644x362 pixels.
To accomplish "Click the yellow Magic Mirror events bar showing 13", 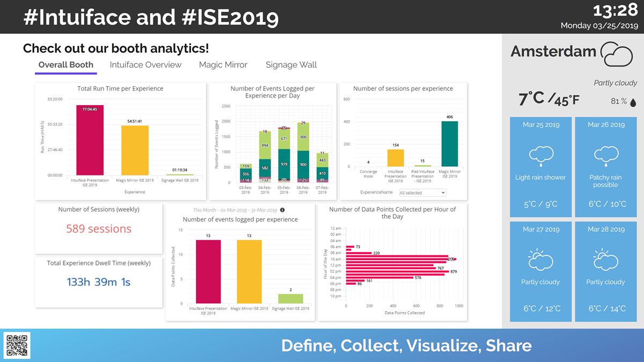I will point(249,271).
